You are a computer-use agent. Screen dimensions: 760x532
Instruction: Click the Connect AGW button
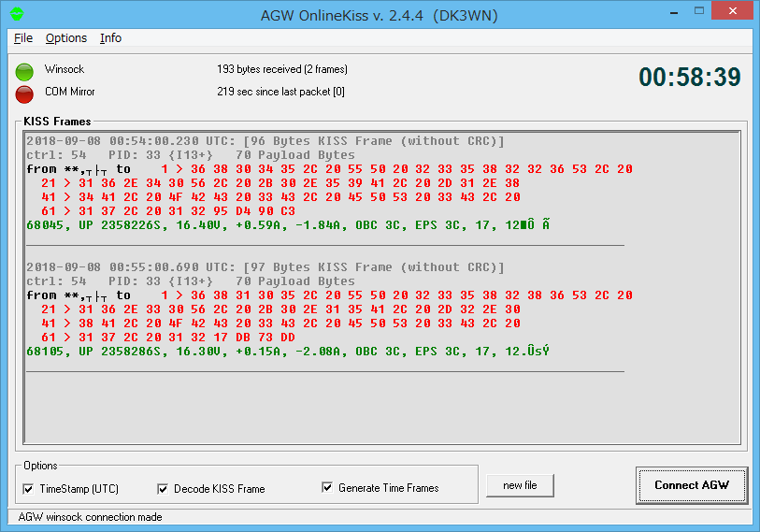point(692,485)
